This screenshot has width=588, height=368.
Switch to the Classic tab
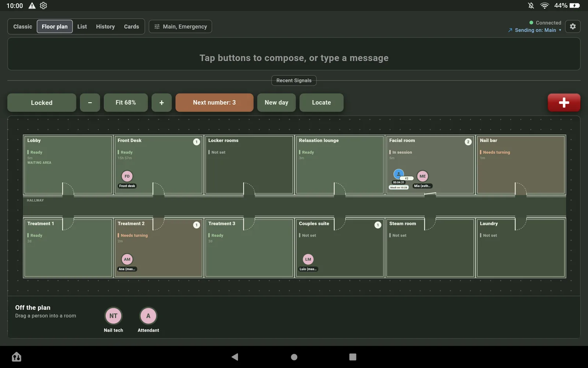coord(23,26)
